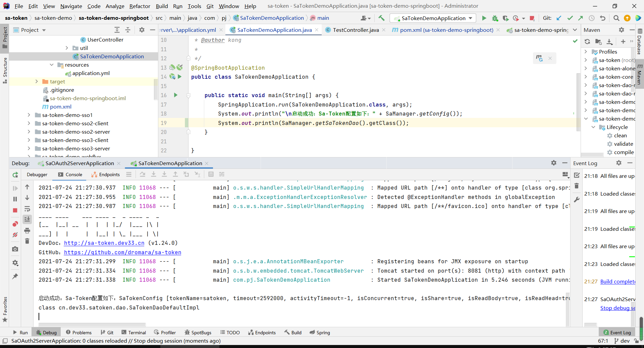This screenshot has width=644, height=348.
Task: Show hidden editor tabs dropdown
Action: [575, 30]
